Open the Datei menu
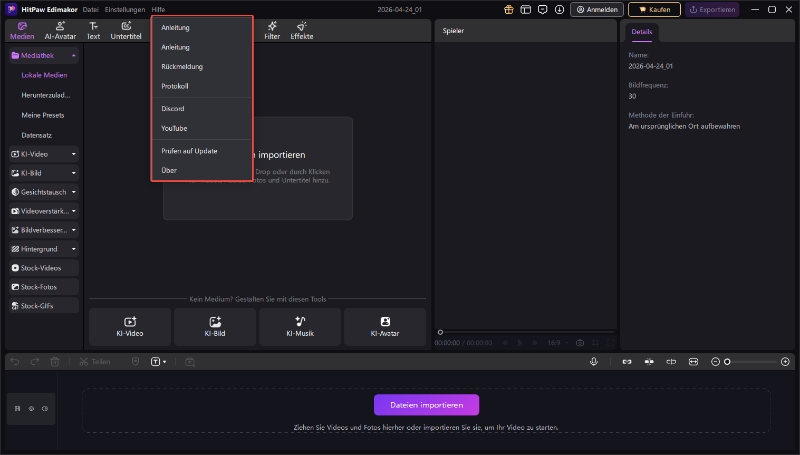Viewport: 800px width, 455px height. [90, 10]
